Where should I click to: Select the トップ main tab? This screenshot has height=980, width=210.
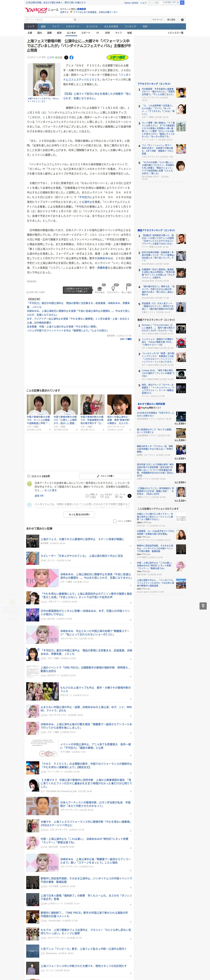pyautogui.click(x=31, y=27)
